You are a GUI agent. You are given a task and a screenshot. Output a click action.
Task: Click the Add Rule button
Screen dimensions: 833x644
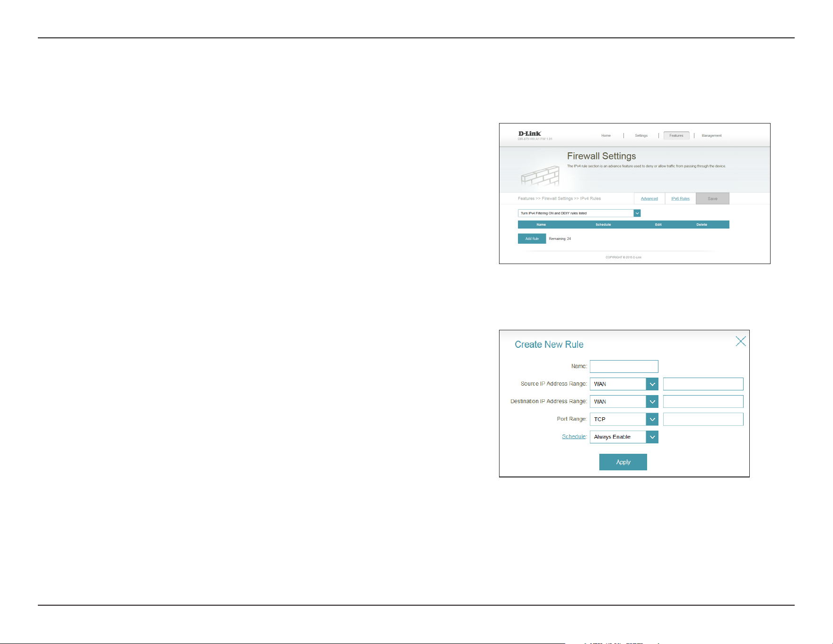click(532, 238)
